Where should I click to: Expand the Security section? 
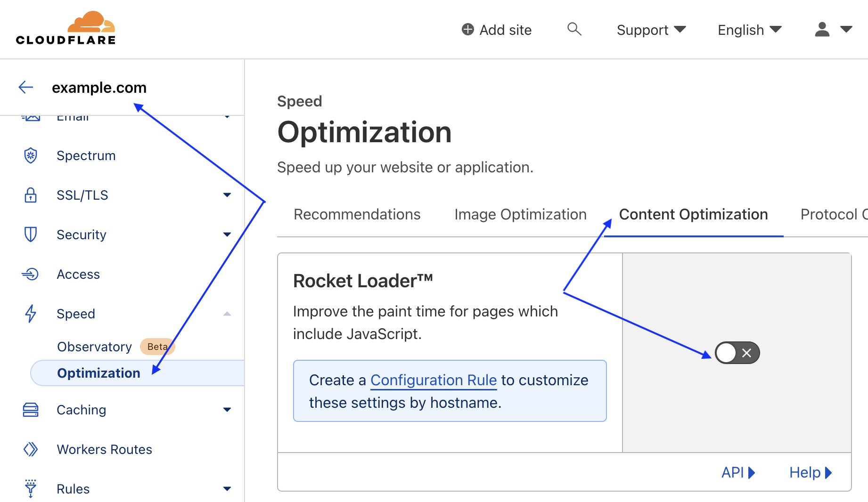click(228, 234)
